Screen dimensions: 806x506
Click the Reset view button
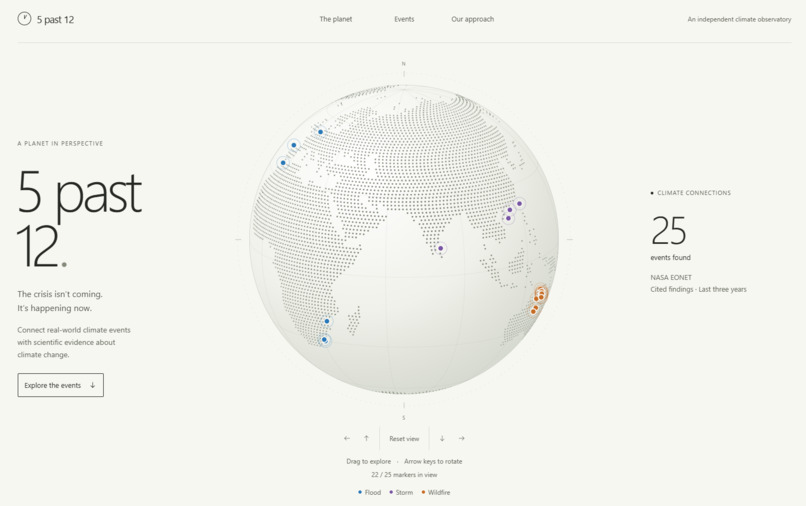[404, 439]
